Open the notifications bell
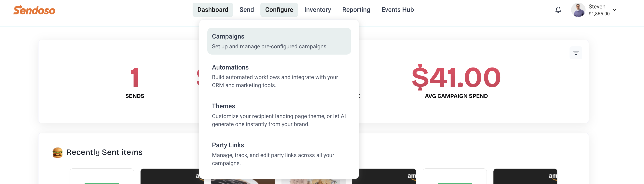Viewport: 644px width, 184px height. coord(558,10)
